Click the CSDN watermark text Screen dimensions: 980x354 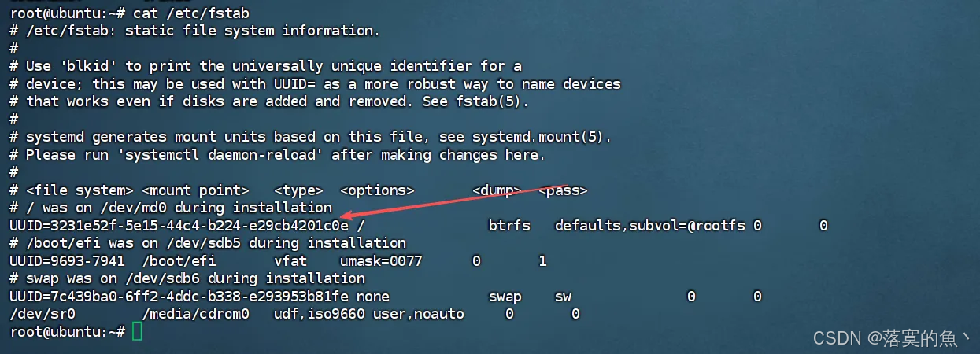point(893,338)
